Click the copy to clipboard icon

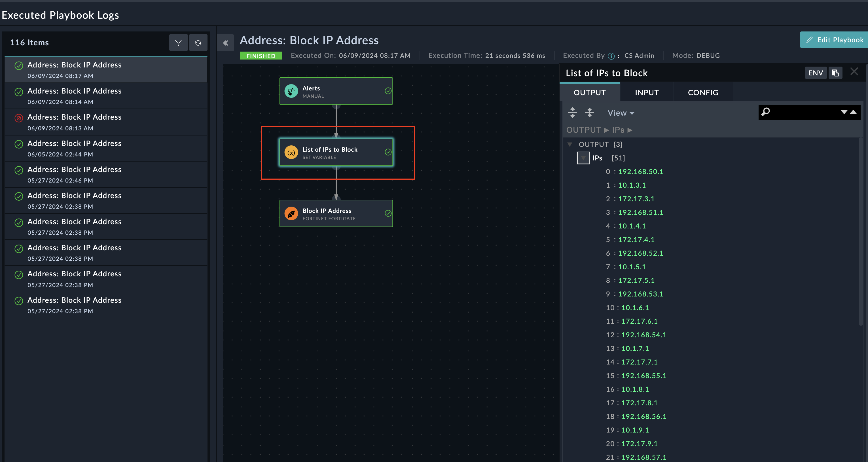pyautogui.click(x=835, y=73)
